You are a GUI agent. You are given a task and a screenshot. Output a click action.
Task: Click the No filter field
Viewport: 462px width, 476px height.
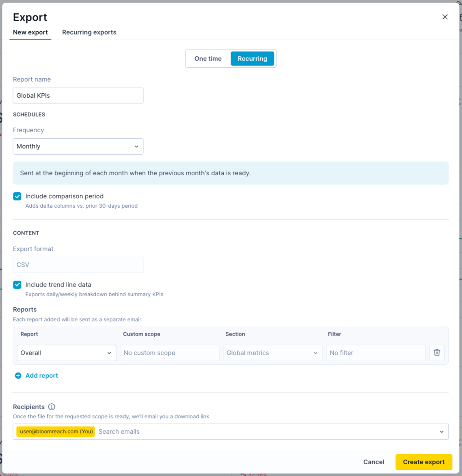376,353
